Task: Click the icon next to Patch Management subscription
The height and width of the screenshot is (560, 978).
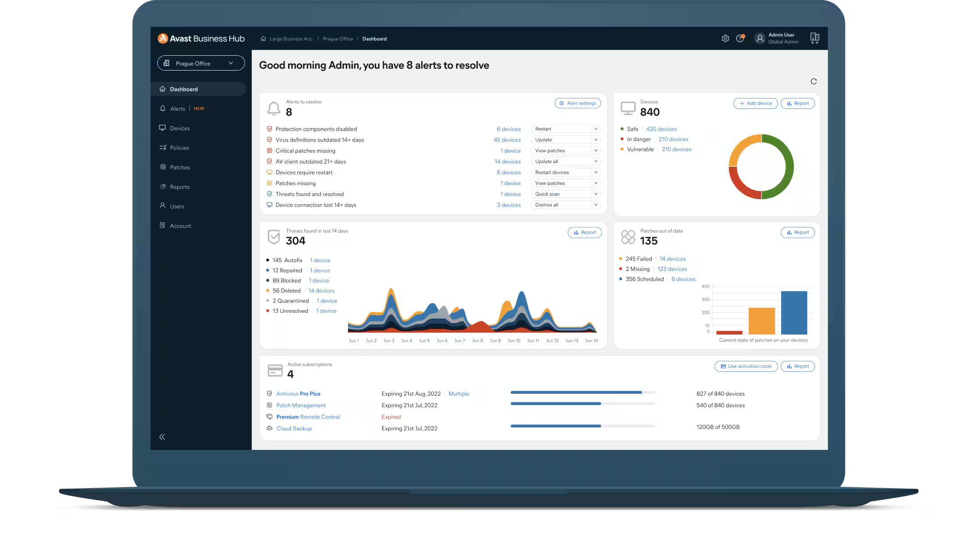Action: (269, 405)
